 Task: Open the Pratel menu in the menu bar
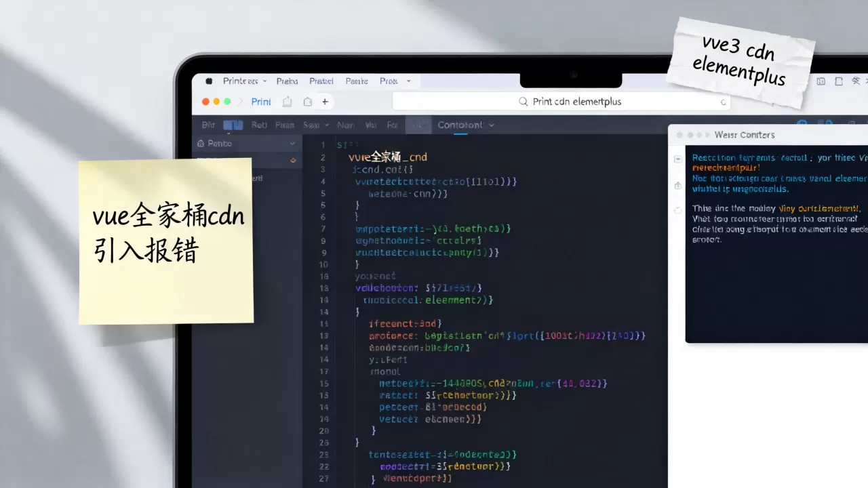pyautogui.click(x=321, y=81)
